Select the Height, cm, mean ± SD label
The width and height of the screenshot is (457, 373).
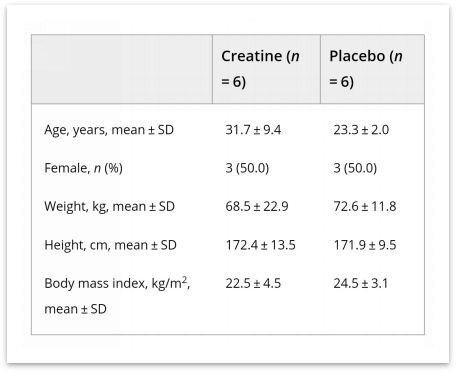pyautogui.click(x=110, y=245)
